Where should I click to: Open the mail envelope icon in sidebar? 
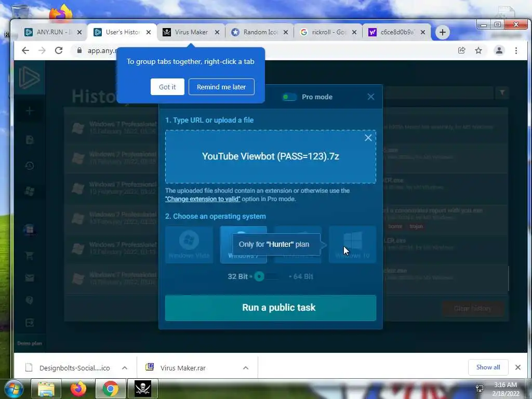pos(30,278)
